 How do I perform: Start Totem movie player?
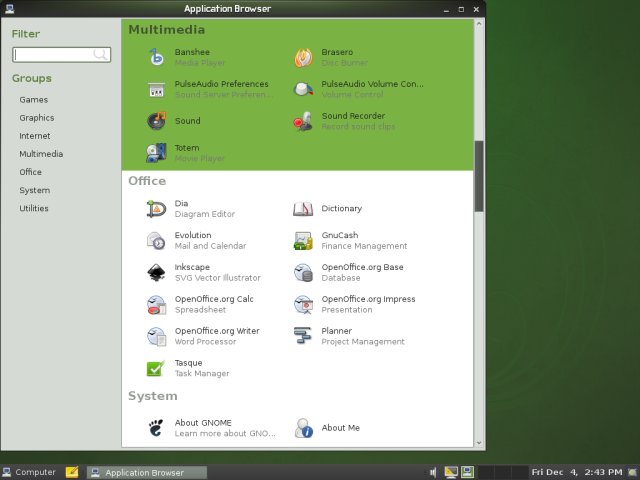pyautogui.click(x=156, y=153)
